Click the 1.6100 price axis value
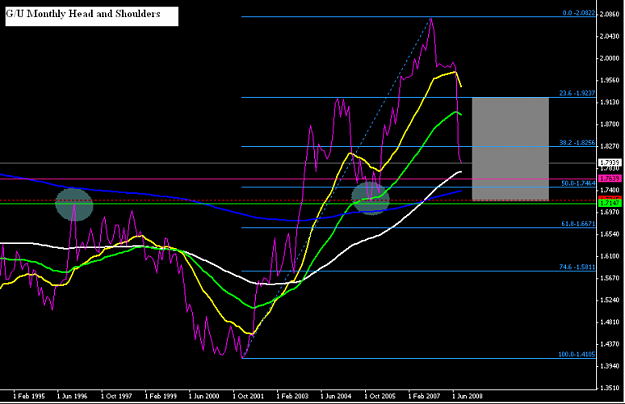Screen dimensions: 625x404 click(x=609, y=256)
